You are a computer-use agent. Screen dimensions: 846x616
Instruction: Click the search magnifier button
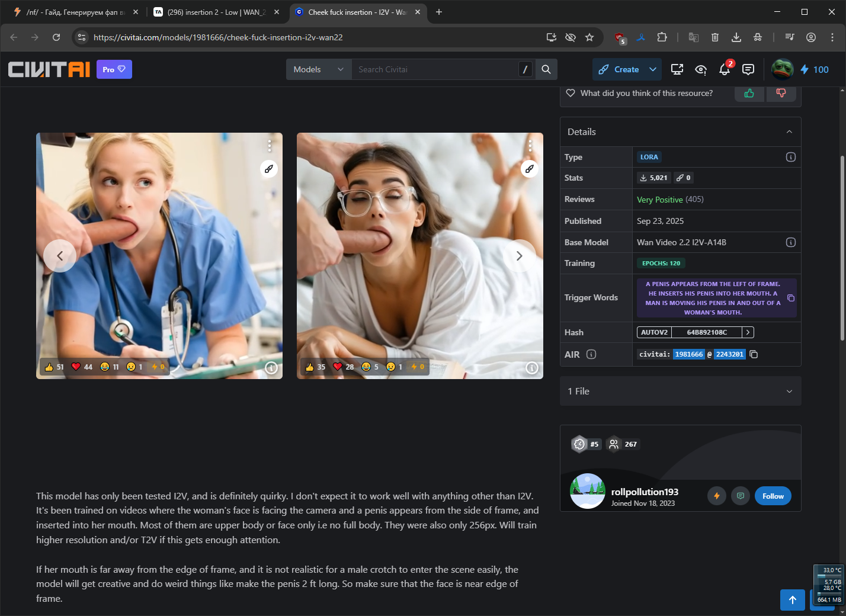(546, 69)
